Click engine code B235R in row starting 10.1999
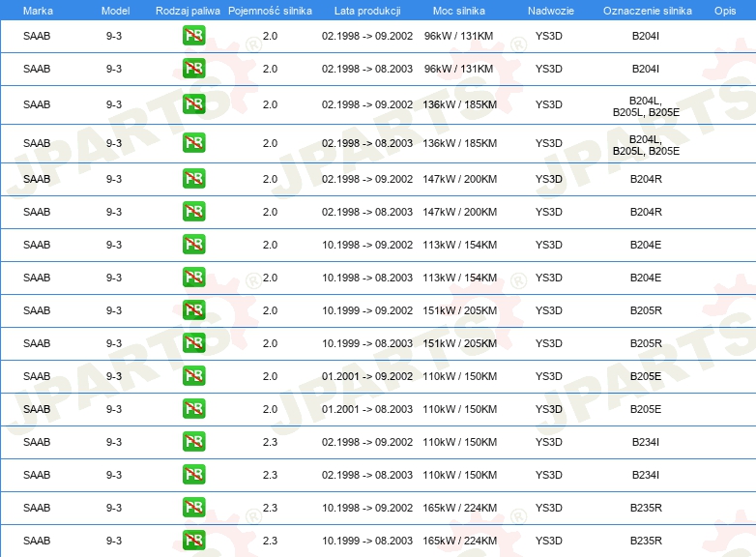756x557 pixels. pos(646,541)
